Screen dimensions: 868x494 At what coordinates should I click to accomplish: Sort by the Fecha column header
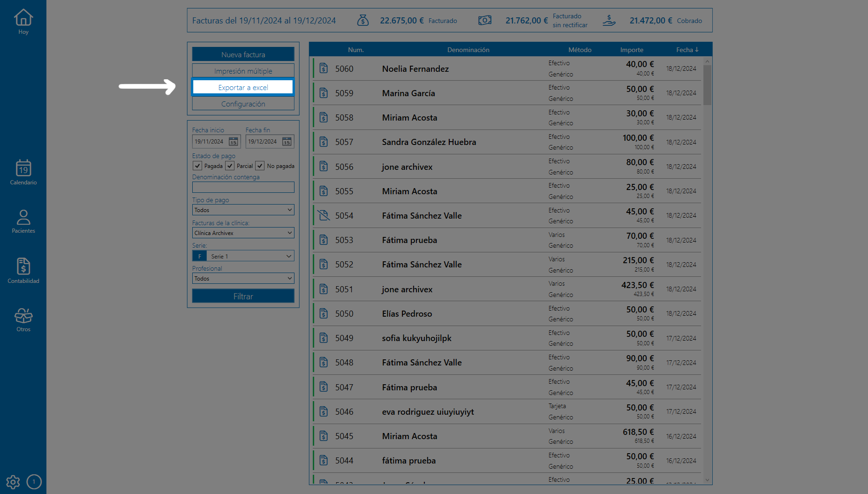point(687,50)
